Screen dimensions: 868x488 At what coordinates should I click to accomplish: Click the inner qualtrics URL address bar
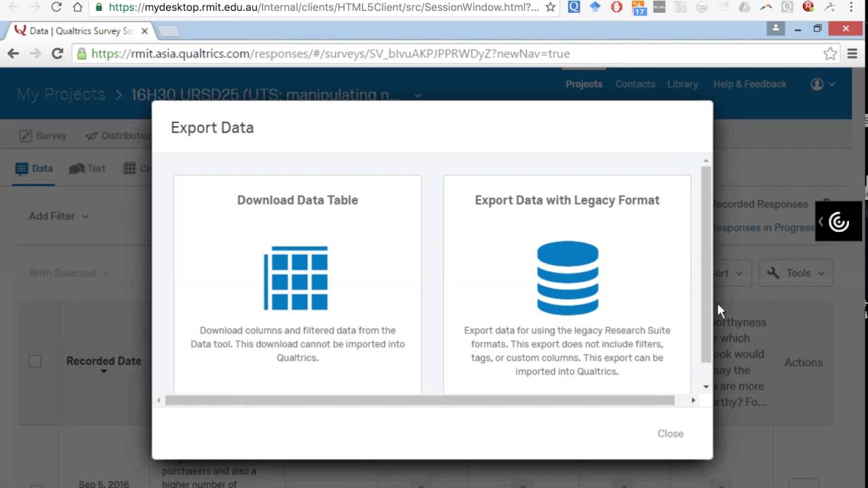tap(448, 54)
